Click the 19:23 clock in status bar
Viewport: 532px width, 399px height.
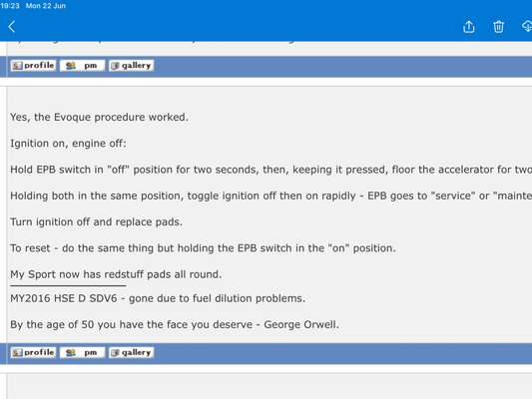pos(10,6)
